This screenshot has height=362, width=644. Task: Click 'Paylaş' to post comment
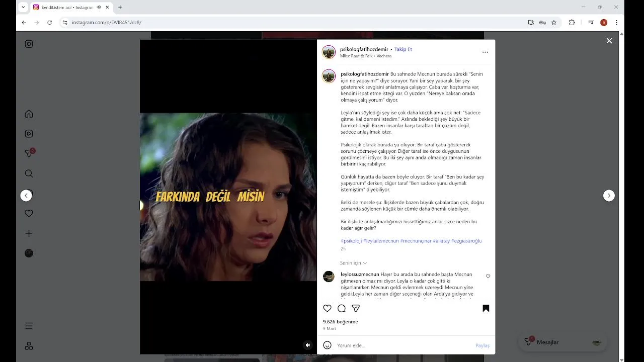482,345
